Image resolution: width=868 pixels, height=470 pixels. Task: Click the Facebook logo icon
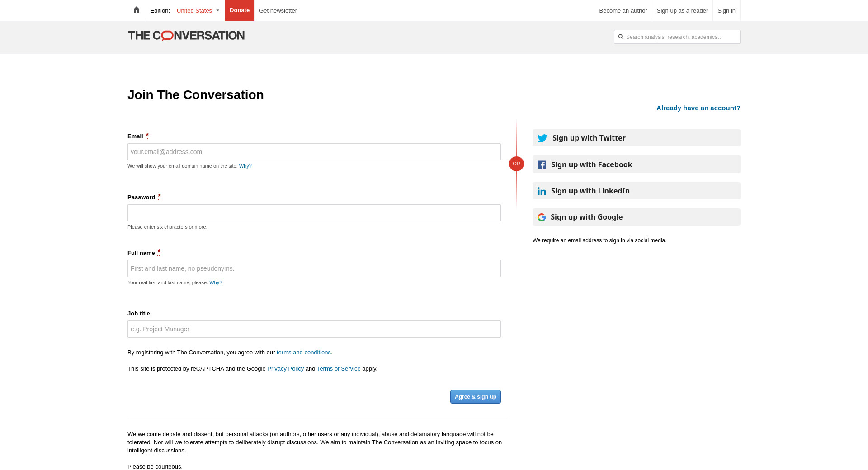(542, 165)
